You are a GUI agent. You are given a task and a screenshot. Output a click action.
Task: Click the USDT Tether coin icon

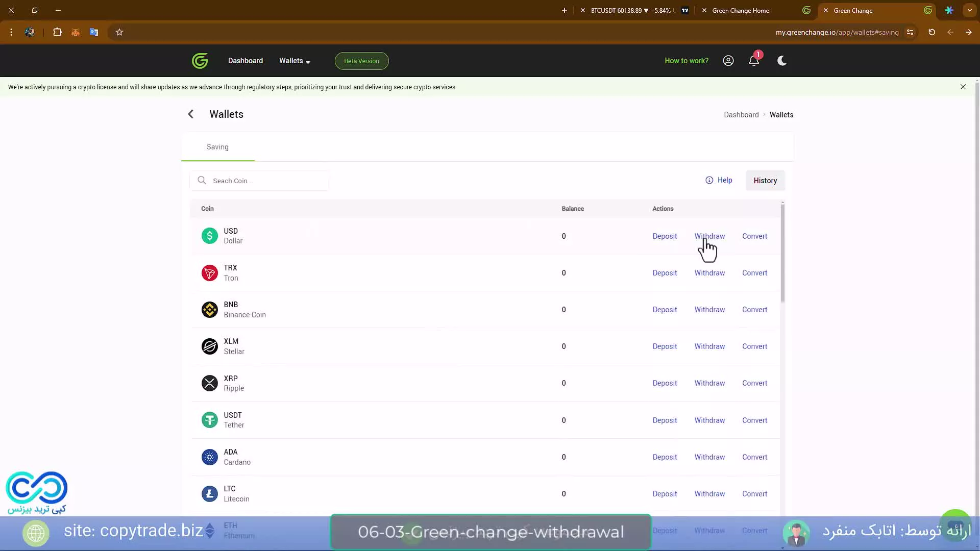point(209,419)
